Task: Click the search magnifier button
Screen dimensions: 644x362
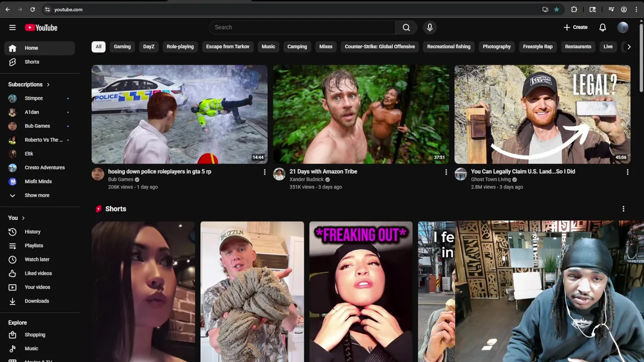Action: pos(406,27)
